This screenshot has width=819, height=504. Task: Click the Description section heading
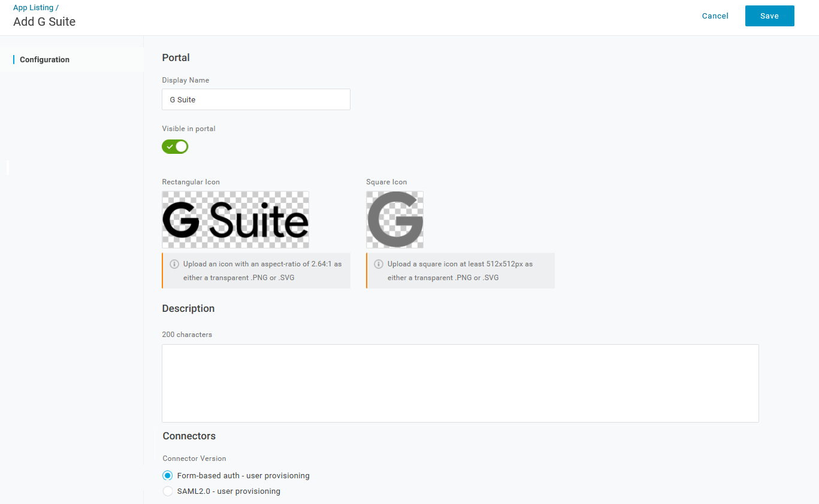click(188, 309)
